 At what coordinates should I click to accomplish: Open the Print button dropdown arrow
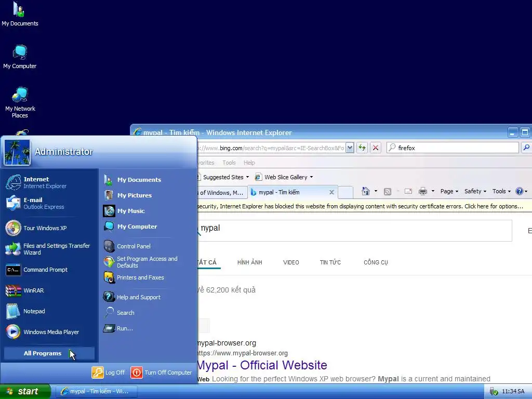click(433, 191)
